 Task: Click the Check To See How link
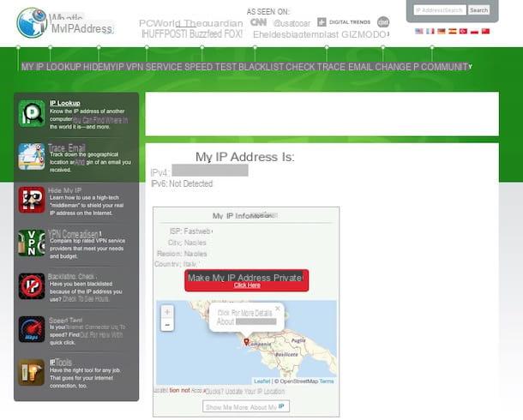tap(86, 299)
